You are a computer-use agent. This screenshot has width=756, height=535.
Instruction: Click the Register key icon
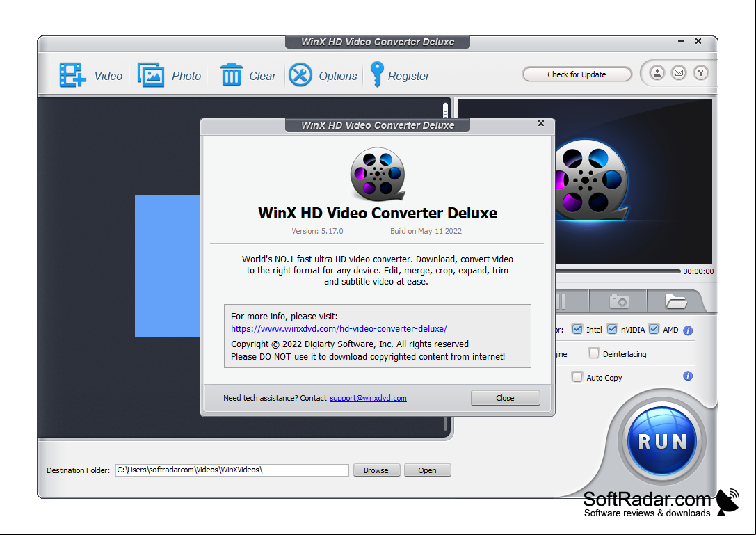click(377, 74)
